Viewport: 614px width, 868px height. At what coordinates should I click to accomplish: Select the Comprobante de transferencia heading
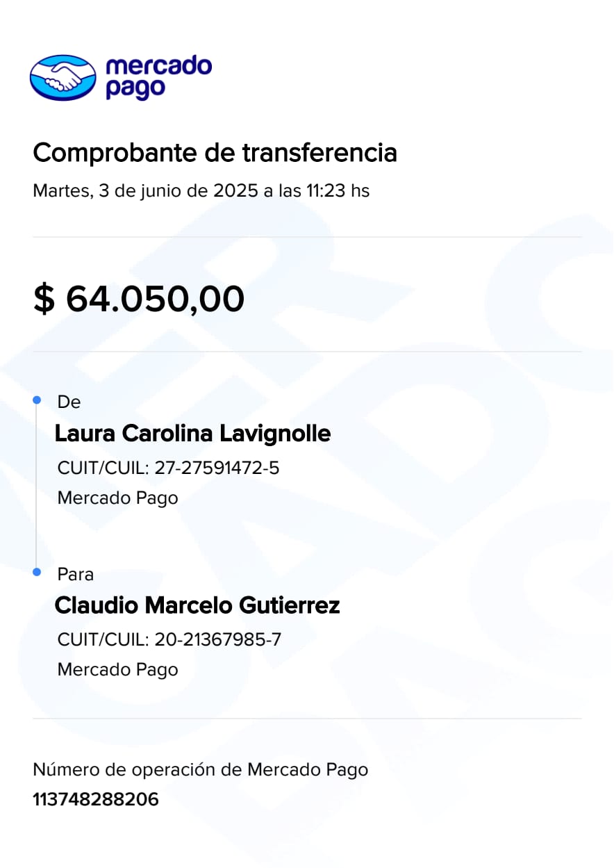pos(215,153)
